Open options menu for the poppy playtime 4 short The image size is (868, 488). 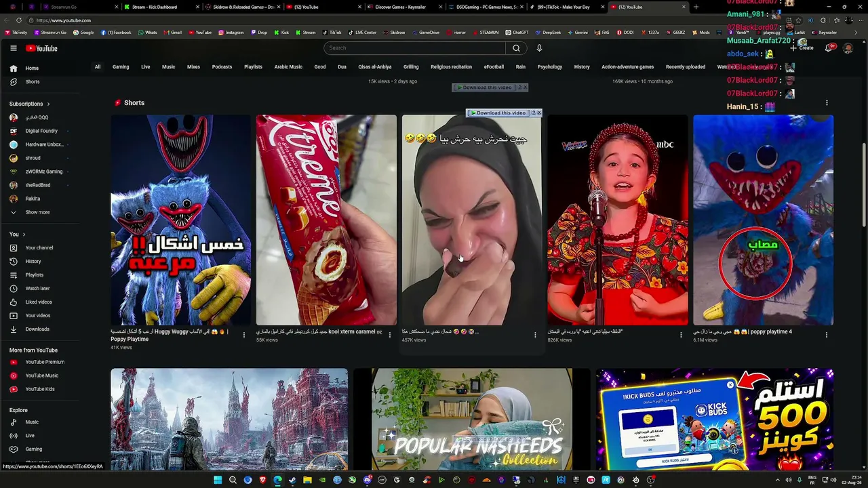(x=827, y=335)
